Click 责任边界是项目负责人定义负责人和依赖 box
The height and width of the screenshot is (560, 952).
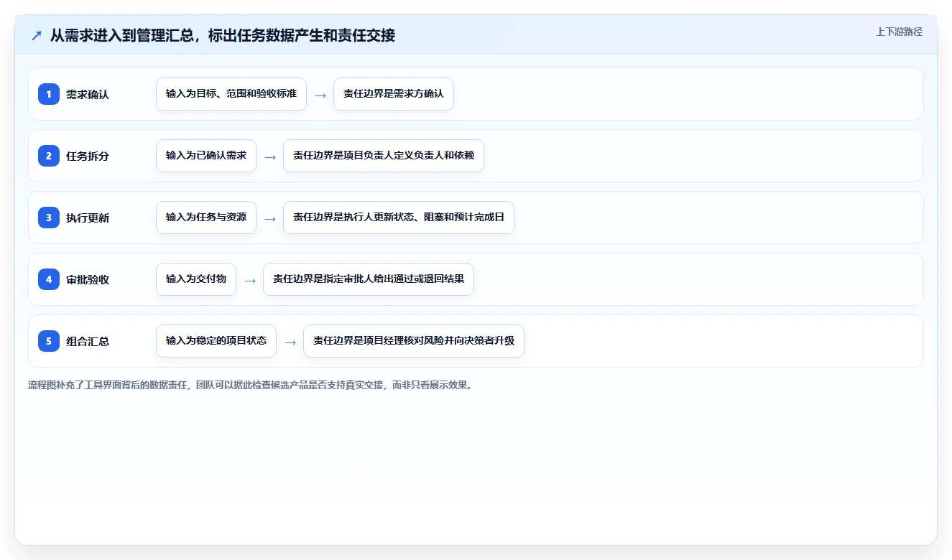pos(384,156)
